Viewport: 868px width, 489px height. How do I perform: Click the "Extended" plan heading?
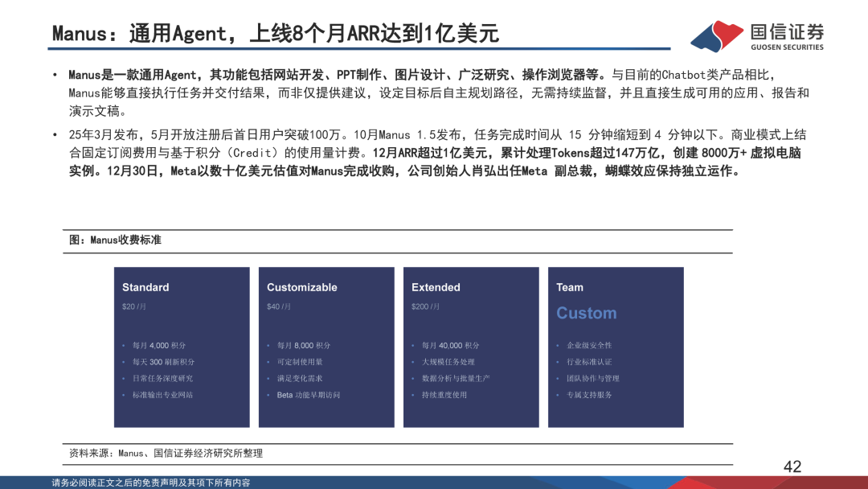point(436,287)
